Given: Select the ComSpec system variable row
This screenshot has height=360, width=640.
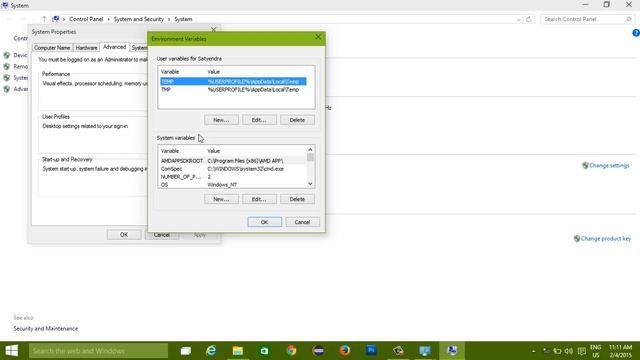Looking at the screenshot, I should pyautogui.click(x=233, y=169).
